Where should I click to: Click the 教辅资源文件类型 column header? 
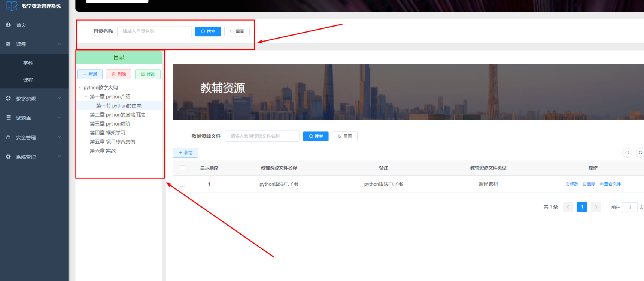[x=488, y=168]
